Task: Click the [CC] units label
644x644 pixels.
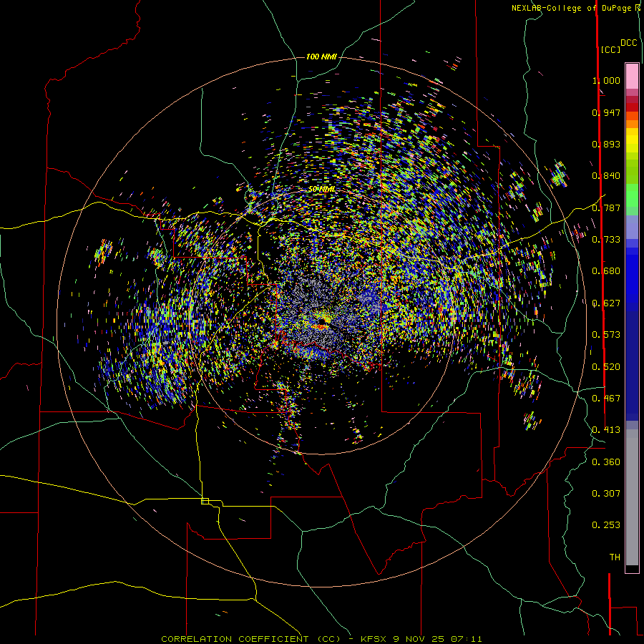Action: pyautogui.click(x=611, y=49)
